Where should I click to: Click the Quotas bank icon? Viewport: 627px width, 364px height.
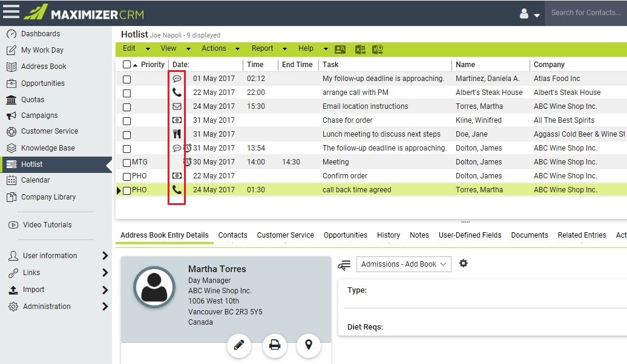click(x=11, y=100)
